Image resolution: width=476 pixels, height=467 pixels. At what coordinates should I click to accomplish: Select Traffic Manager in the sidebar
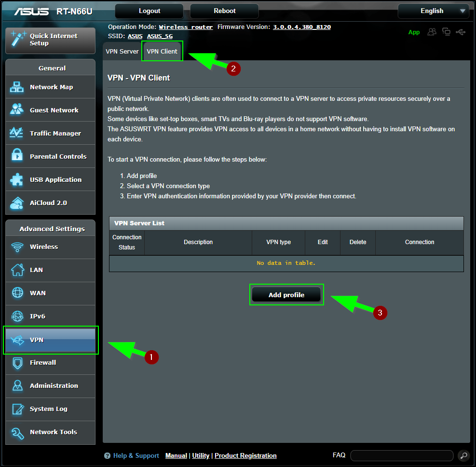click(50, 133)
